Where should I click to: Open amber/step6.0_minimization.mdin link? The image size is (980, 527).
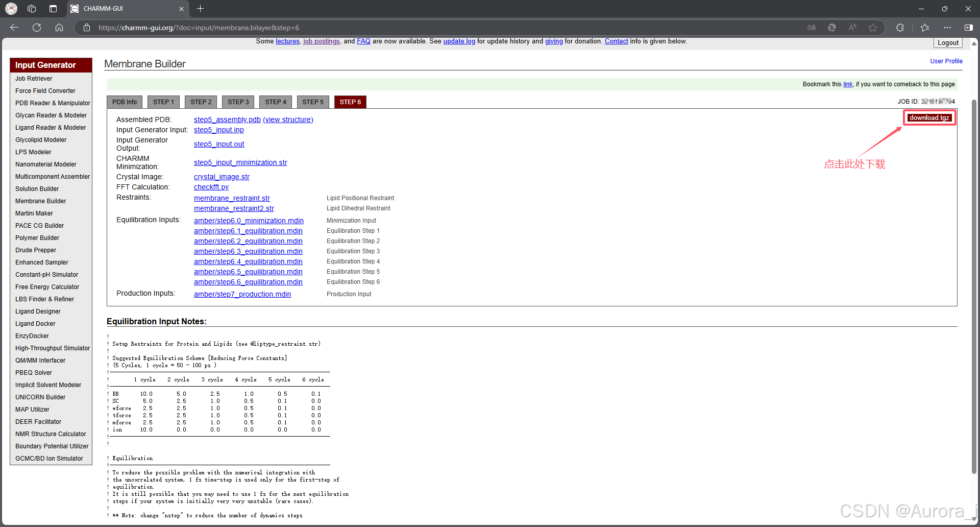249,221
